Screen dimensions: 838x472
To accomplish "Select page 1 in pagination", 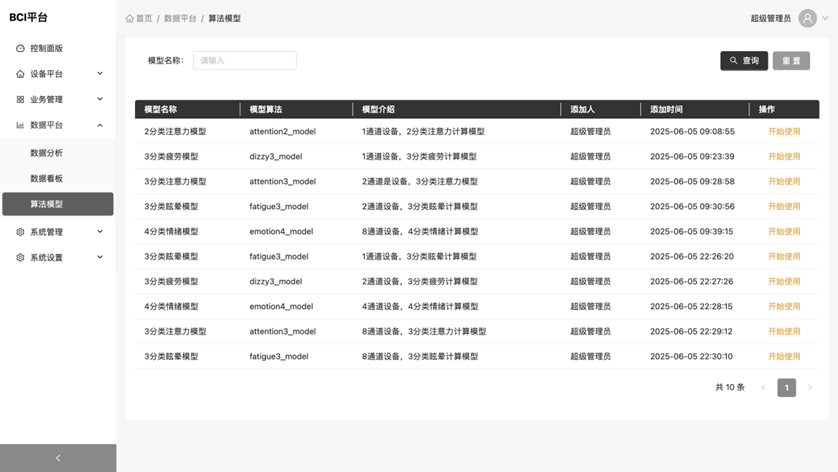I will 786,387.
